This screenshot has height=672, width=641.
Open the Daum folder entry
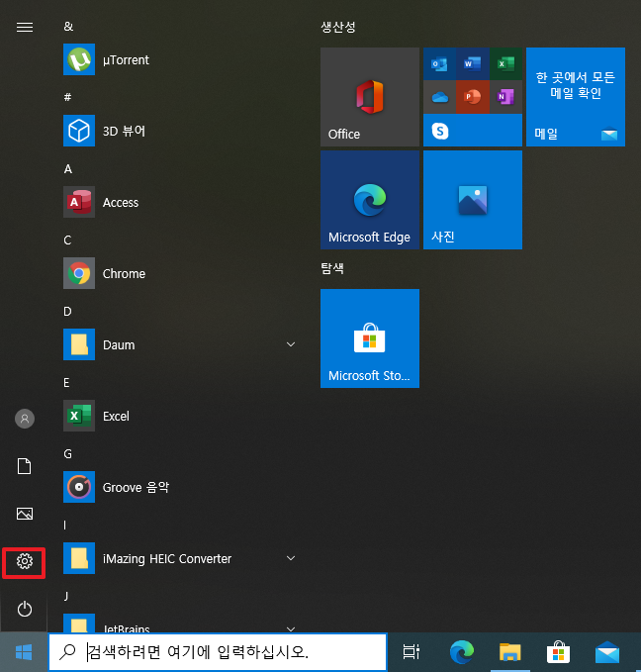pyautogui.click(x=179, y=344)
